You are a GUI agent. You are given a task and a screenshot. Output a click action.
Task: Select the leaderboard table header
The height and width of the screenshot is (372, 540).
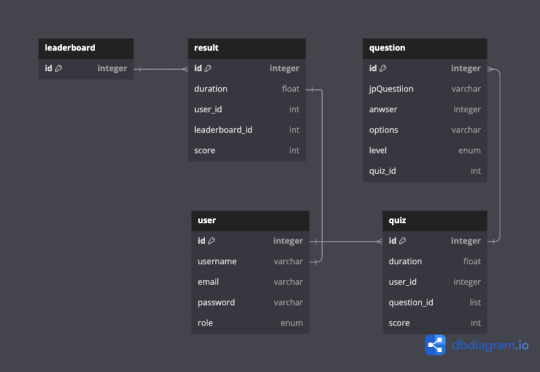coord(86,48)
